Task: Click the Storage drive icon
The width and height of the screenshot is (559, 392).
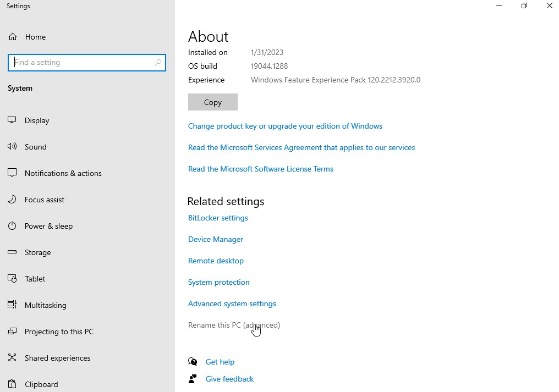Action: [x=12, y=252]
